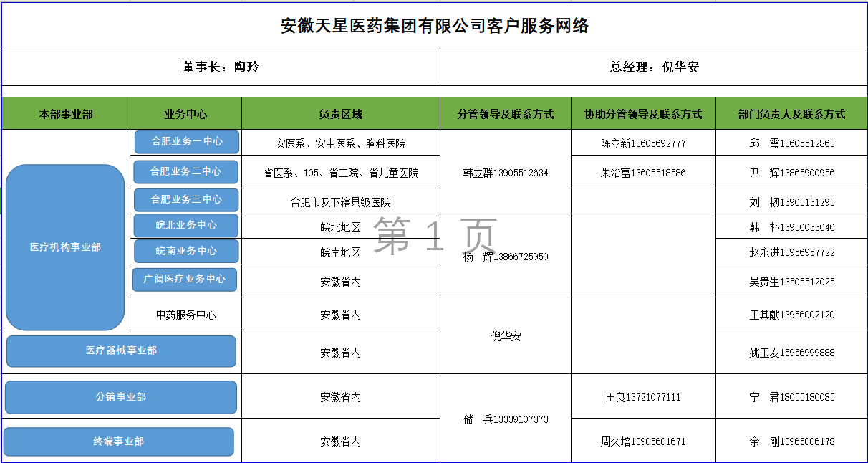Click the 终端事业部 shape
This screenshot has height=463, width=868.
pyautogui.click(x=119, y=441)
